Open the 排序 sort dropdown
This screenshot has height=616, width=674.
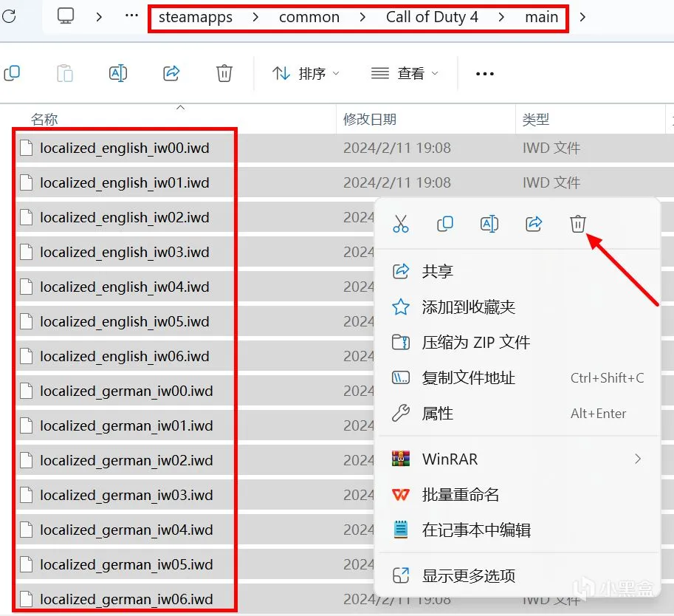click(306, 74)
